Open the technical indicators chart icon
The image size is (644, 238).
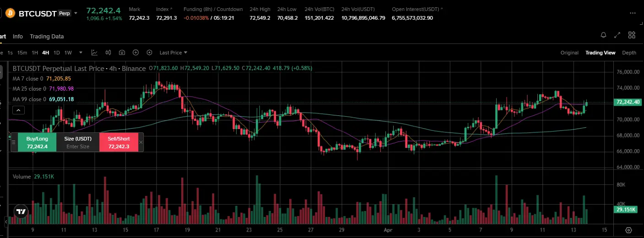(94, 53)
